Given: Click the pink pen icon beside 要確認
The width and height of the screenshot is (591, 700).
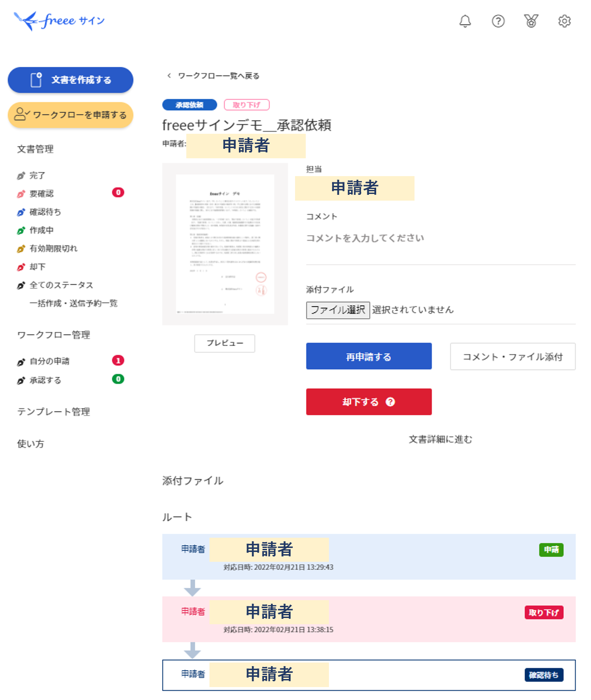Looking at the screenshot, I should coord(21,194).
